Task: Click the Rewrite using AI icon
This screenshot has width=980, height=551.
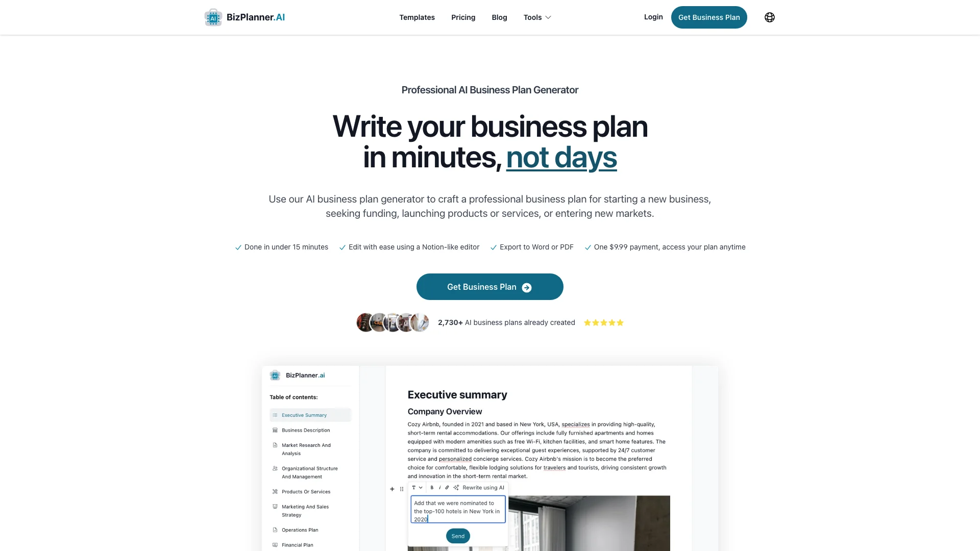Action: coord(456,488)
